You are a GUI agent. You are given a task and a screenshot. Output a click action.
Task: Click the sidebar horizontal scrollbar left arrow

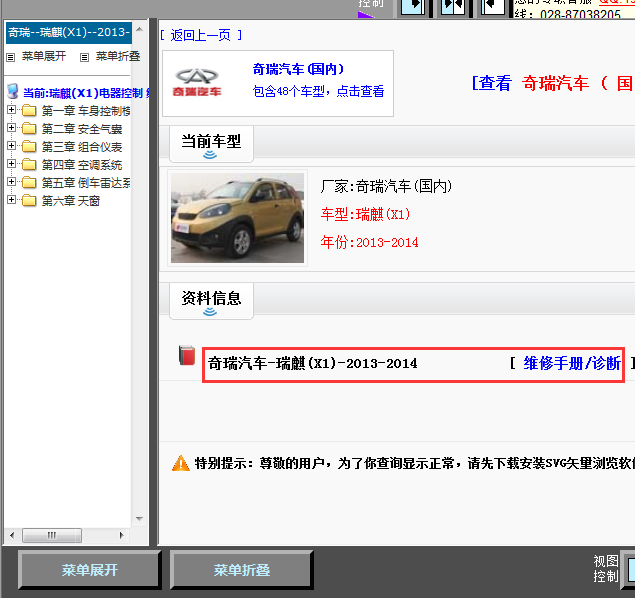(12, 535)
